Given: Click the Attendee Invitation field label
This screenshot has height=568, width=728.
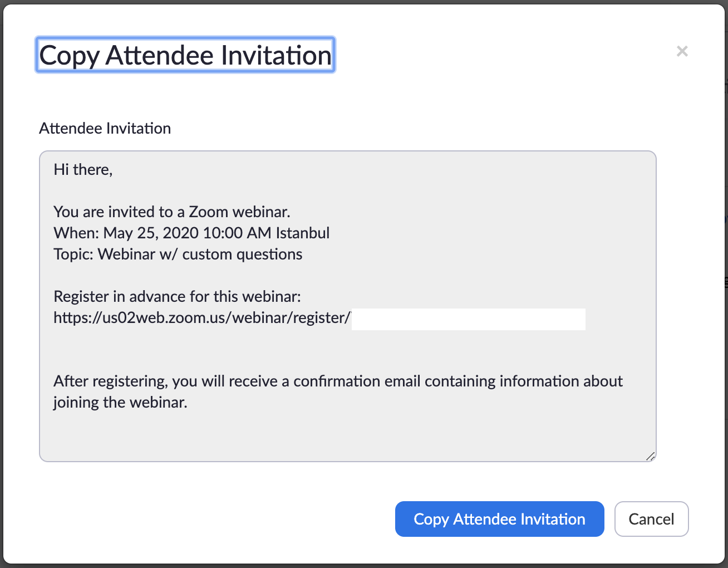Looking at the screenshot, I should pos(105,128).
